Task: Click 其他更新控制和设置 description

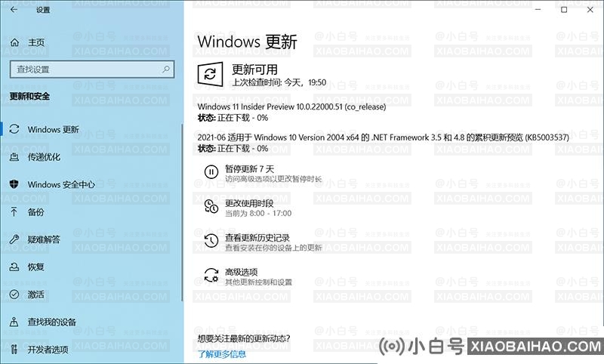Action: (x=258, y=282)
